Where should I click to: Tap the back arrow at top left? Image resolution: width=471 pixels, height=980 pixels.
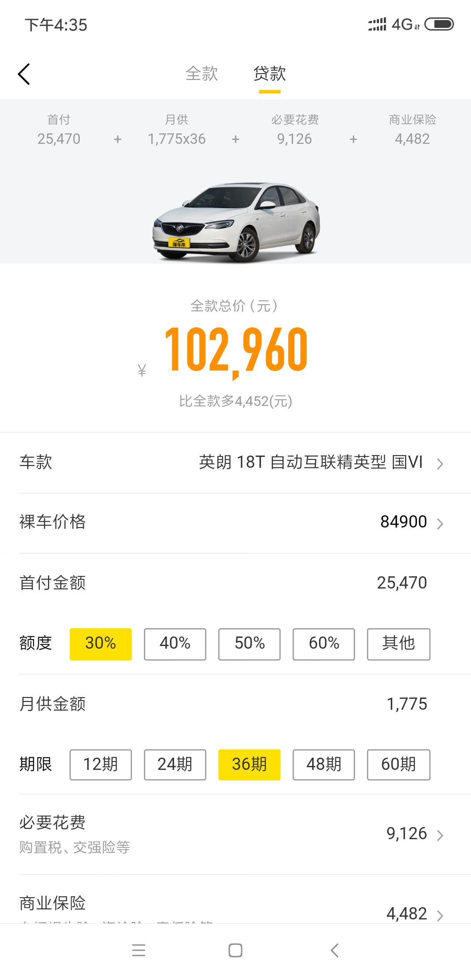point(24,74)
